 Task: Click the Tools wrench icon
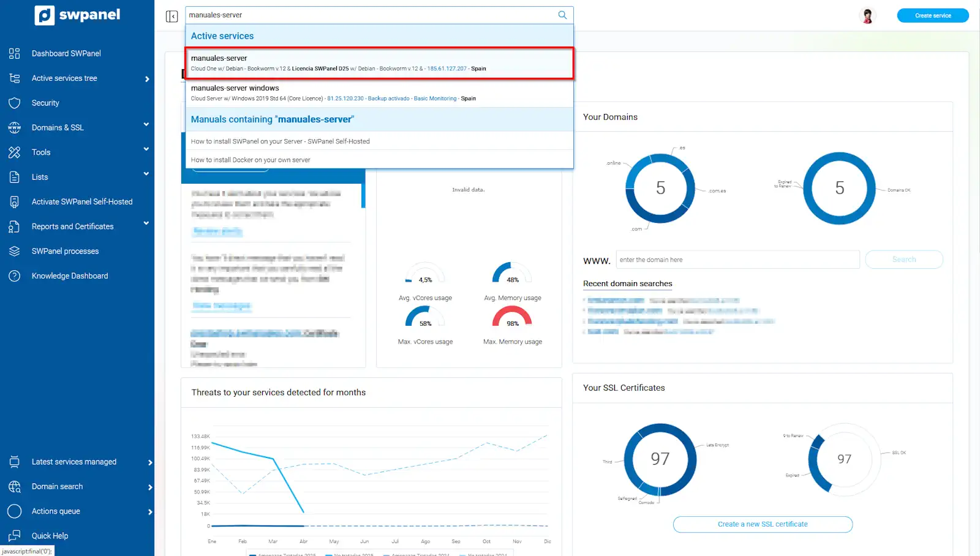coord(15,152)
